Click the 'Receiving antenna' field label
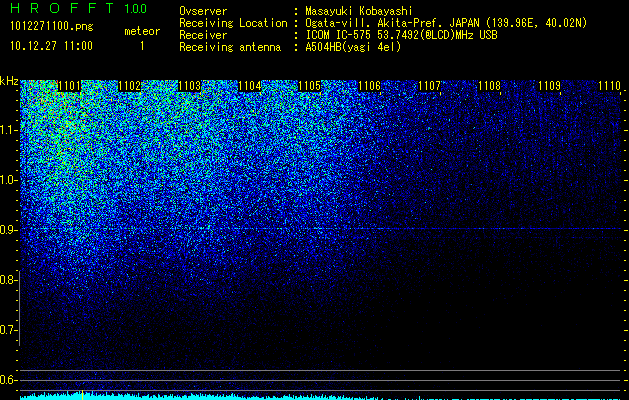 [230, 47]
